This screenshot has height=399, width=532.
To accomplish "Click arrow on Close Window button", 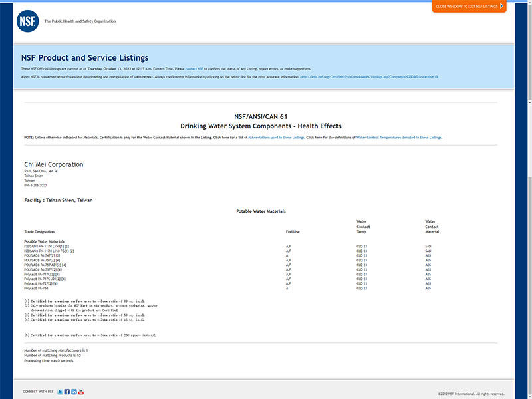I will pos(502,6).
